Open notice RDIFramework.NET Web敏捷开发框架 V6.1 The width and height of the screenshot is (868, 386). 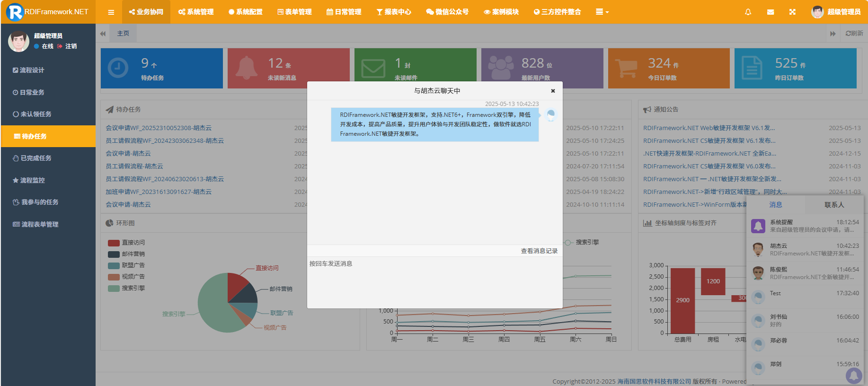tap(709, 128)
